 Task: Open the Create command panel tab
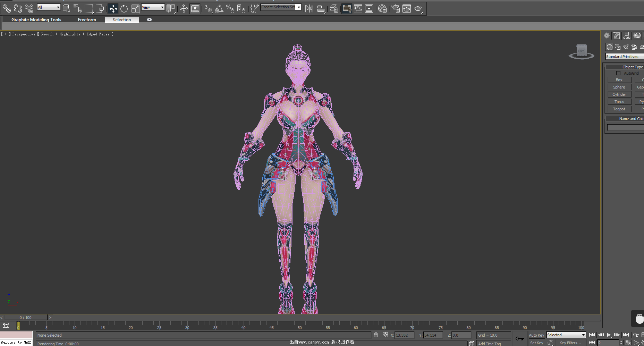pos(607,35)
